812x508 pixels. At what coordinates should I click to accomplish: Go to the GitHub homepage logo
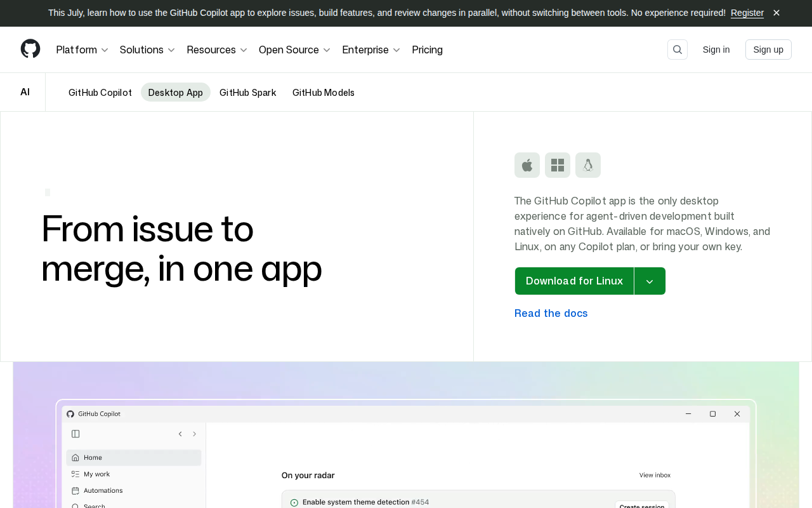click(30, 49)
